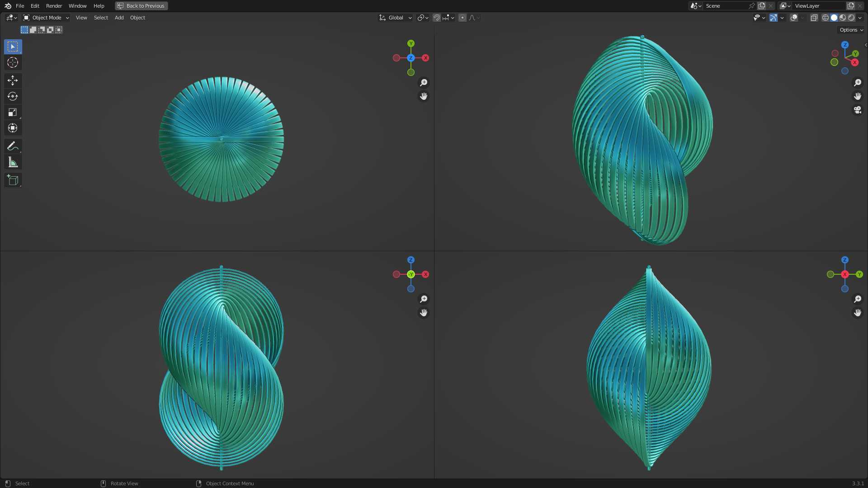Open the Select menu in viewport header
Screen dimensions: 868x488
pos(101,18)
